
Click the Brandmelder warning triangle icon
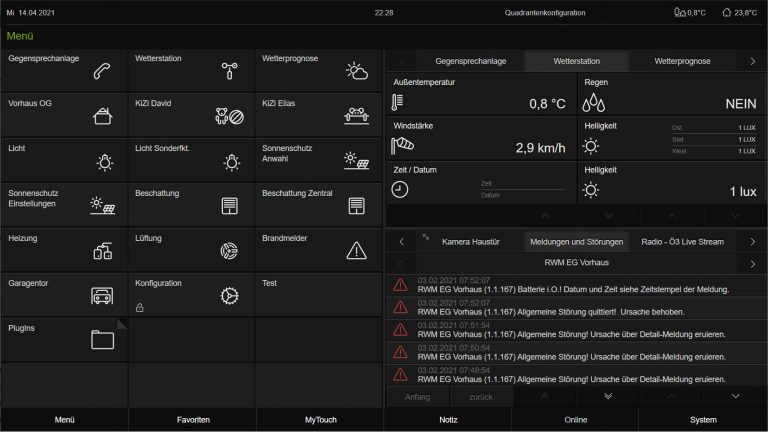pos(356,251)
